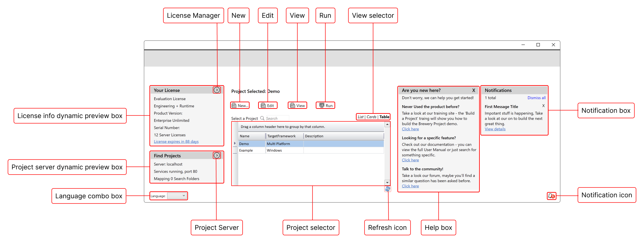The width and height of the screenshot is (644, 243).
Task: Click the table's scroll down arrow
Action: [x=387, y=182]
